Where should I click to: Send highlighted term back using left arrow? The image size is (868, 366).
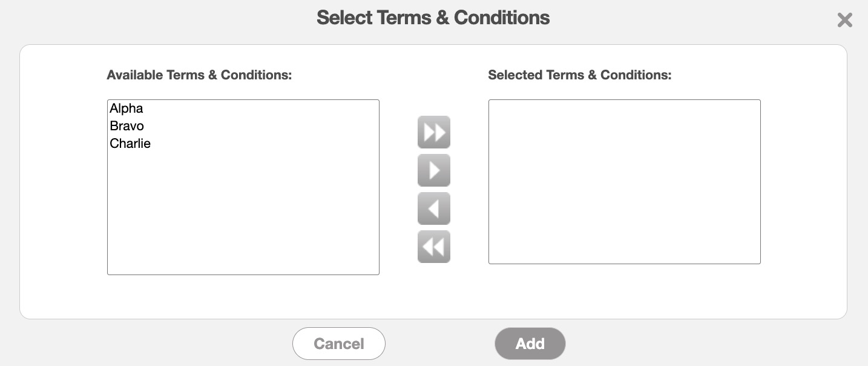[433, 208]
